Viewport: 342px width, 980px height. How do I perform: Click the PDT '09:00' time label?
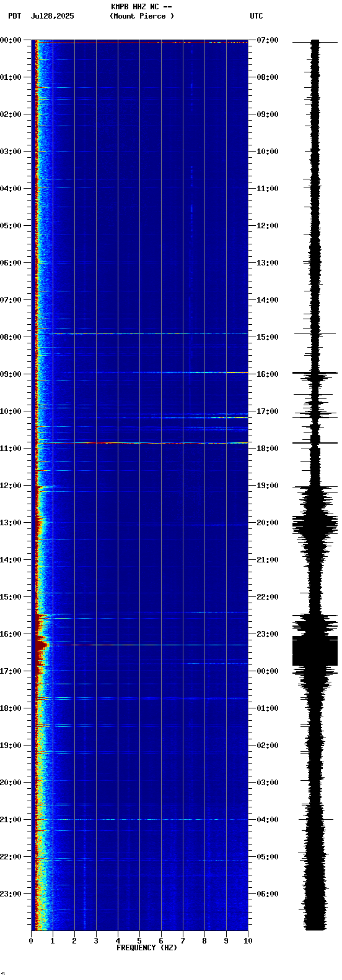[11, 374]
